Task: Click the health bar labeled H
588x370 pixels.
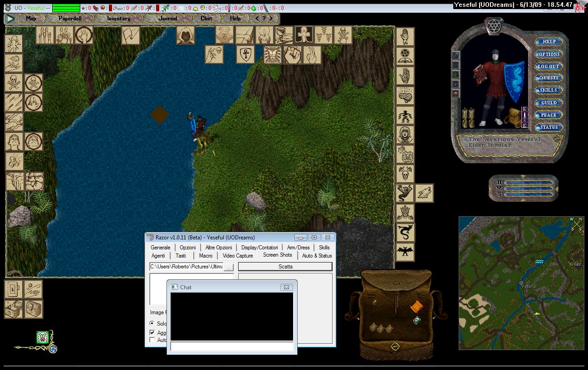Action: (x=529, y=182)
